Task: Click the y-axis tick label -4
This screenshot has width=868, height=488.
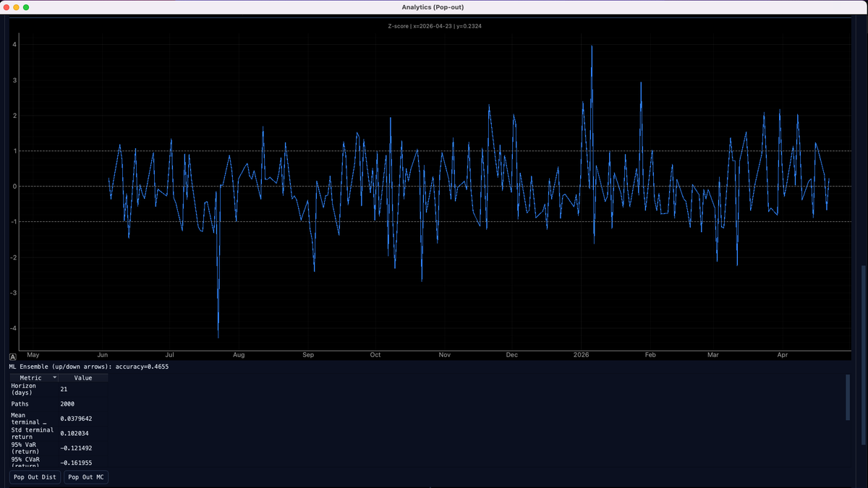Action: tap(13, 328)
